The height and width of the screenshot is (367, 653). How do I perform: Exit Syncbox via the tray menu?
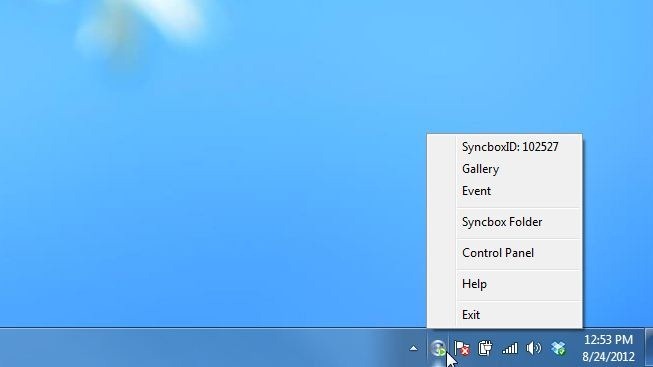coord(504,315)
